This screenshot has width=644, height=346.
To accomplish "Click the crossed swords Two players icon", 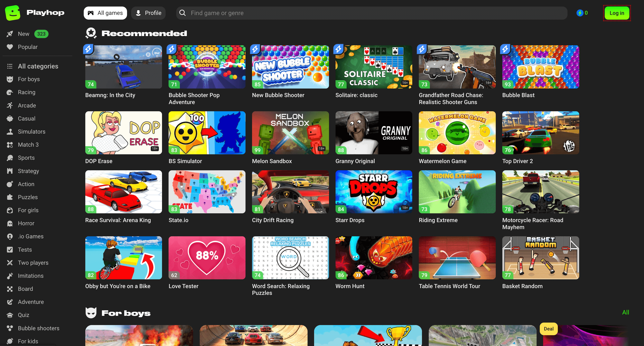I will point(10,263).
